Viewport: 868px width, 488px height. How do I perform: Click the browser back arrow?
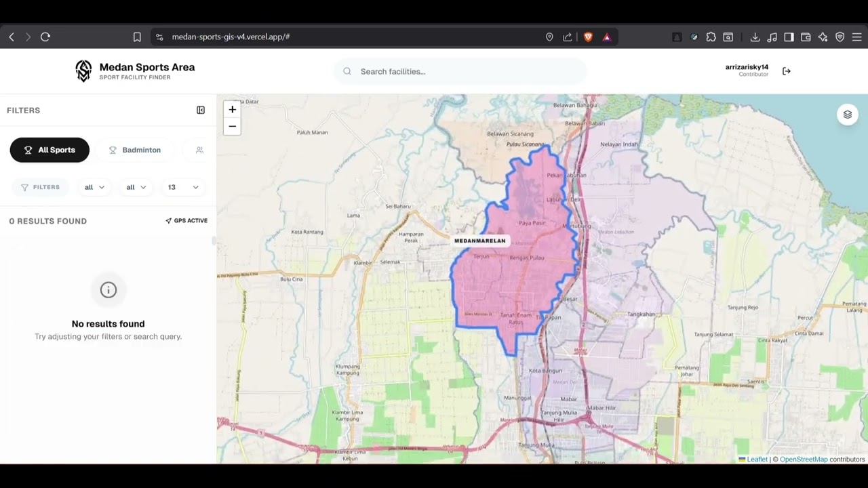click(12, 37)
